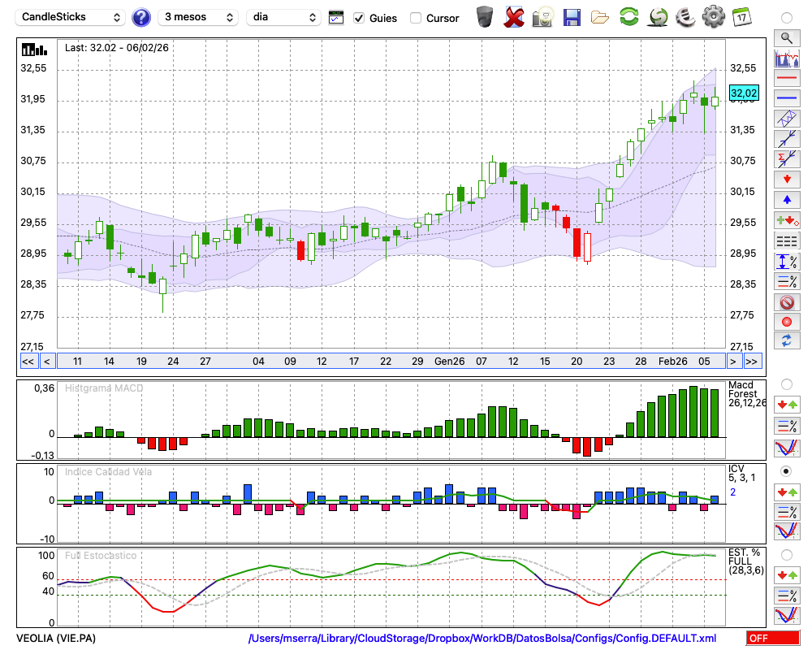Screen dimensions: 812x650
Task: Uncheck the Guies checkbox
Action: click(359, 18)
